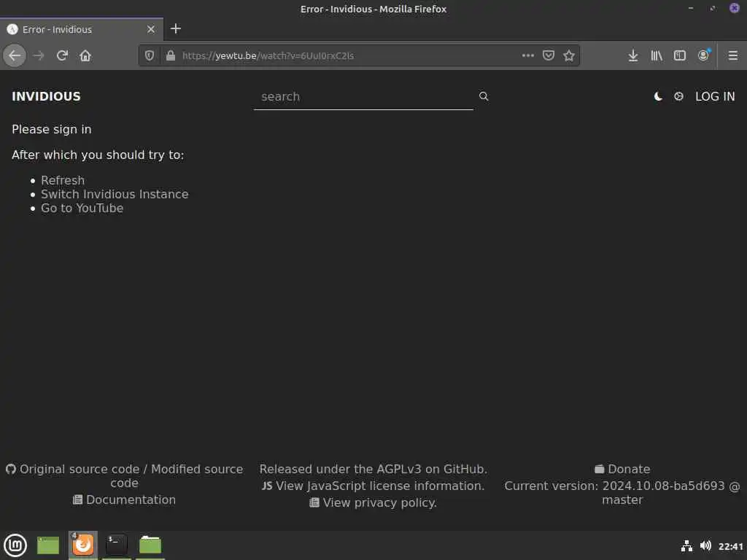Click the Go to YouTube link
Screen dimensions: 747x560
(x=82, y=208)
